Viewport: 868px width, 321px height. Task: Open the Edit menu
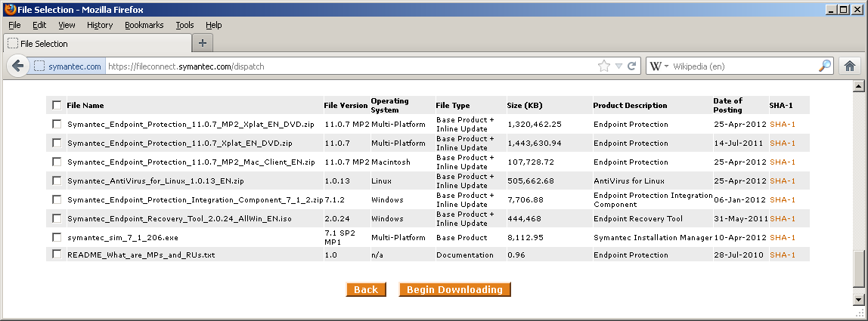coord(39,25)
